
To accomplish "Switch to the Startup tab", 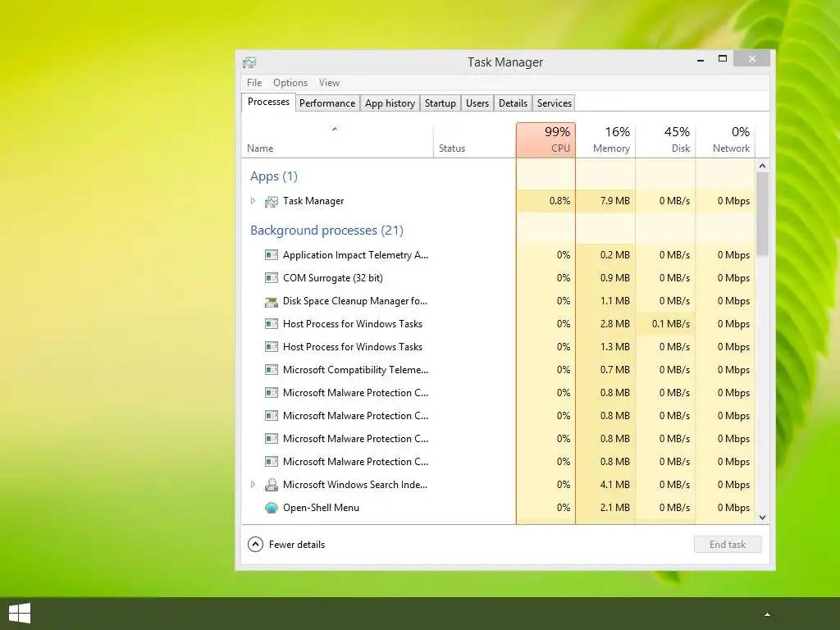I will point(441,103).
